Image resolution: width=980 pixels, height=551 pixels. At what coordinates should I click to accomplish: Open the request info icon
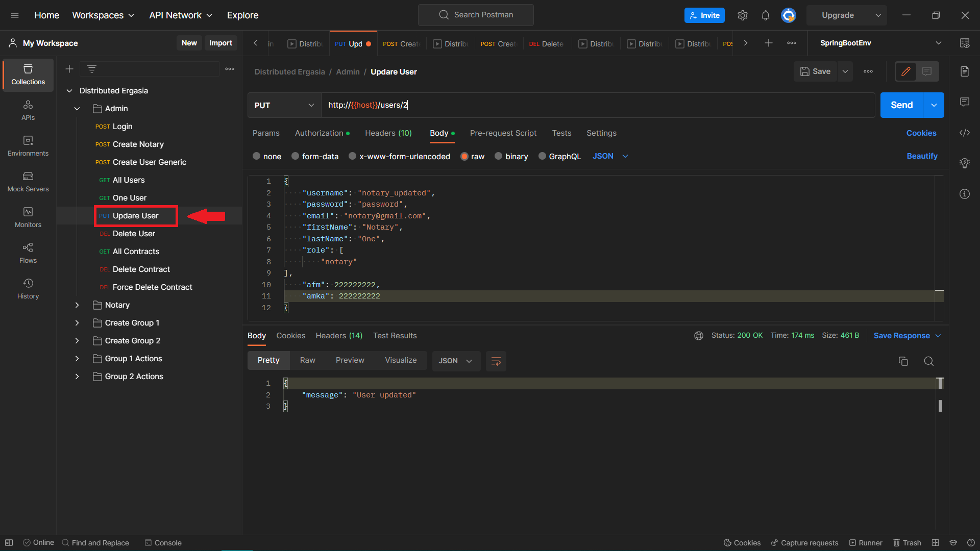[965, 194]
